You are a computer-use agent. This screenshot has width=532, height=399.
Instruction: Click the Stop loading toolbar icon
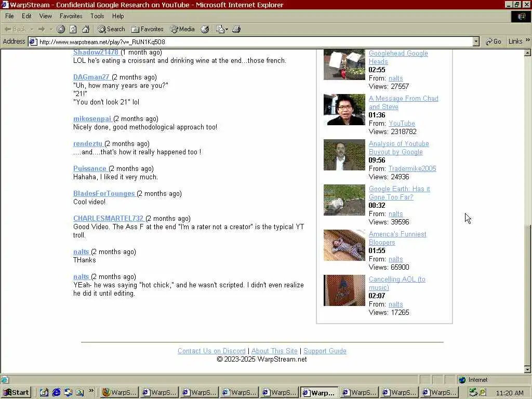[61, 29]
